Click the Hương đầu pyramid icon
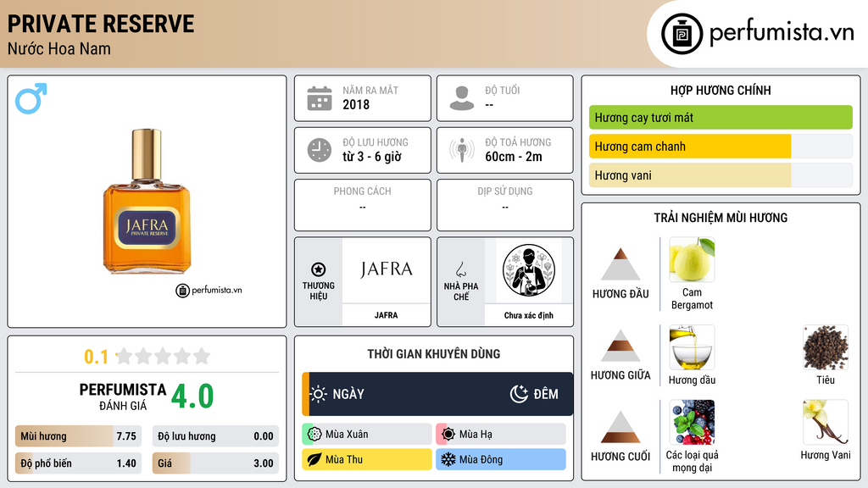 tap(620, 264)
